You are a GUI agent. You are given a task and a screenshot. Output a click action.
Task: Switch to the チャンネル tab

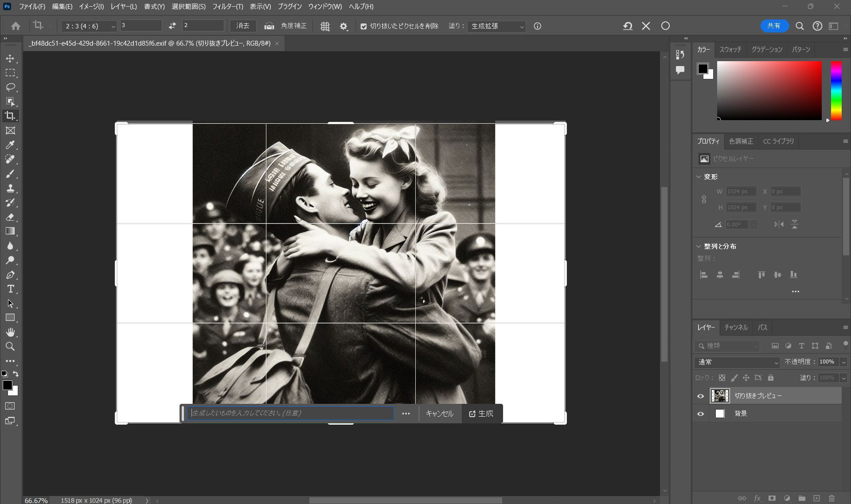(735, 327)
